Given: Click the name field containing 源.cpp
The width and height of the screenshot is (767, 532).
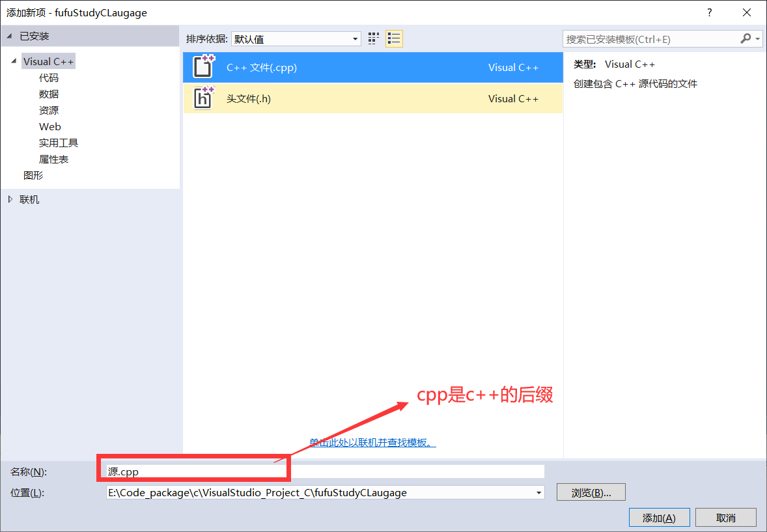Looking at the screenshot, I should [x=326, y=471].
